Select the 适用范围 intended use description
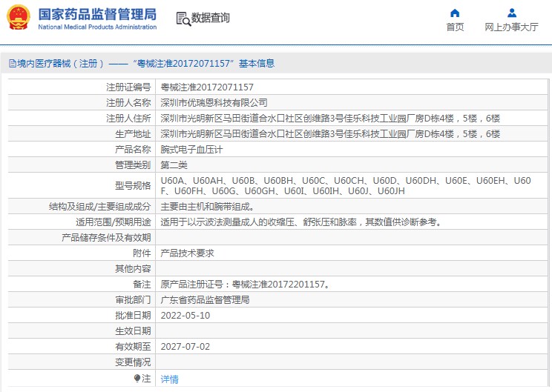Screen dimensions: 552x392 tap(301, 222)
